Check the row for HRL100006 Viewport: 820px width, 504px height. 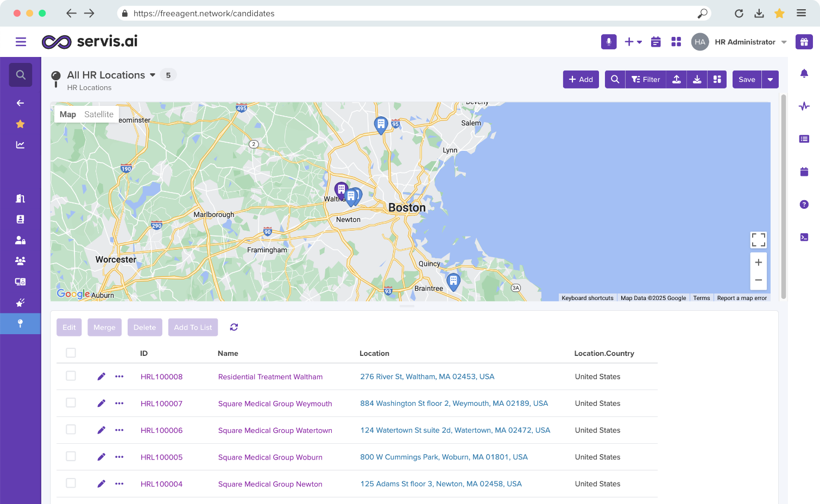[x=71, y=429]
